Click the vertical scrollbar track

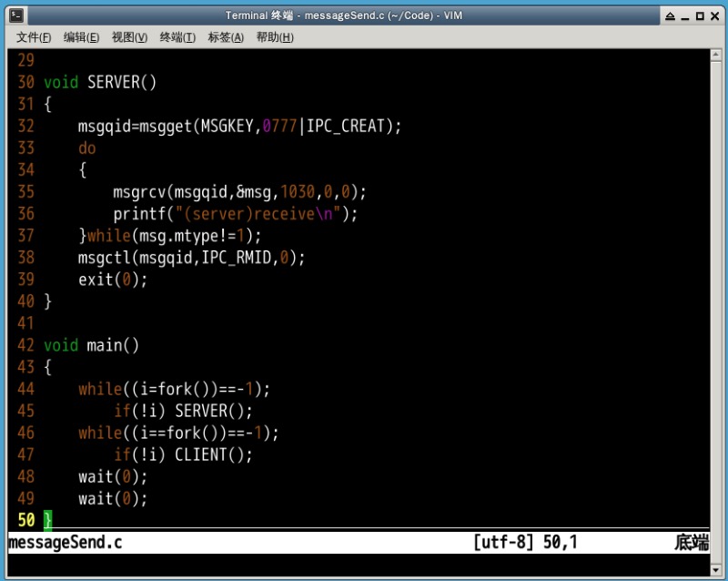click(717, 301)
